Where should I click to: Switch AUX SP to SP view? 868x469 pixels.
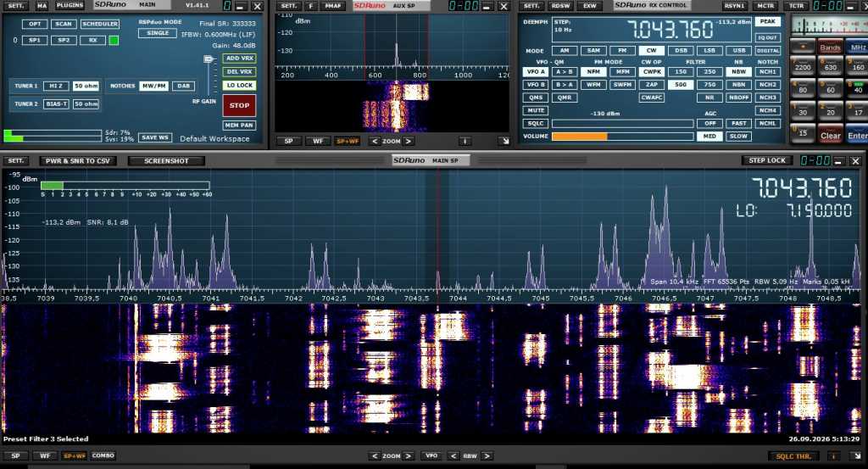288,141
